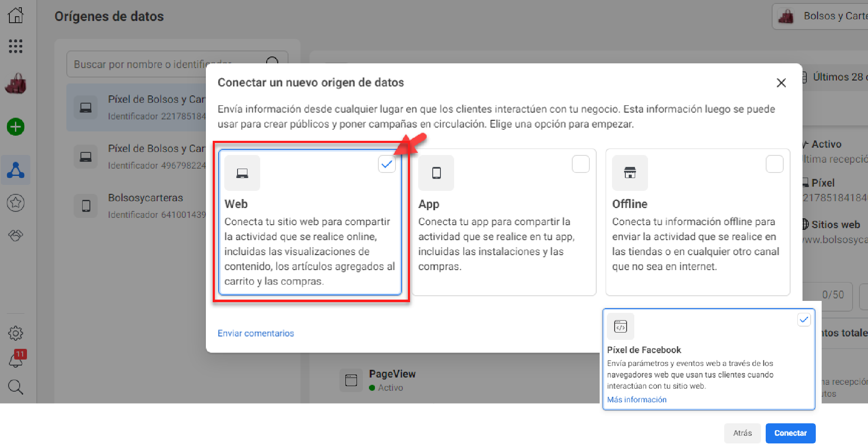The height and width of the screenshot is (446, 868).
Task: Open the Bolsos y Carteras account selector
Action: coord(820,16)
